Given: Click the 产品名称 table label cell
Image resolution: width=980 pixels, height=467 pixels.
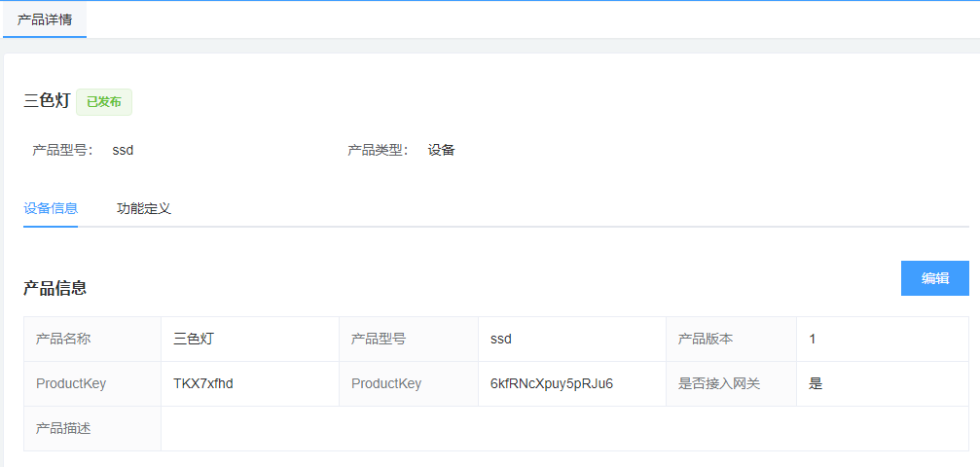Looking at the screenshot, I should tap(63, 339).
